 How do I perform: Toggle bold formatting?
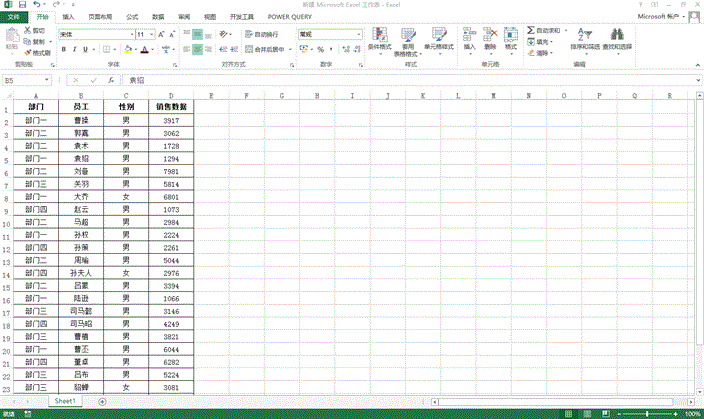pos(62,49)
